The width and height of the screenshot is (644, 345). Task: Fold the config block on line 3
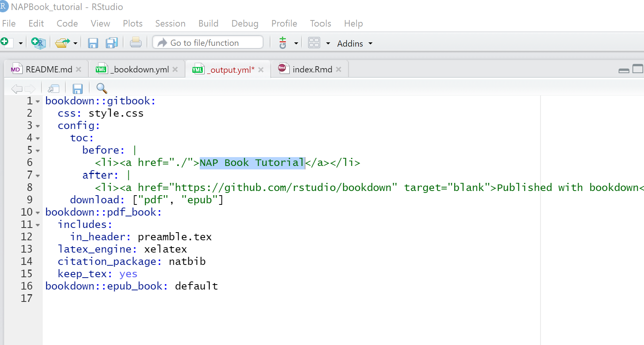click(38, 126)
